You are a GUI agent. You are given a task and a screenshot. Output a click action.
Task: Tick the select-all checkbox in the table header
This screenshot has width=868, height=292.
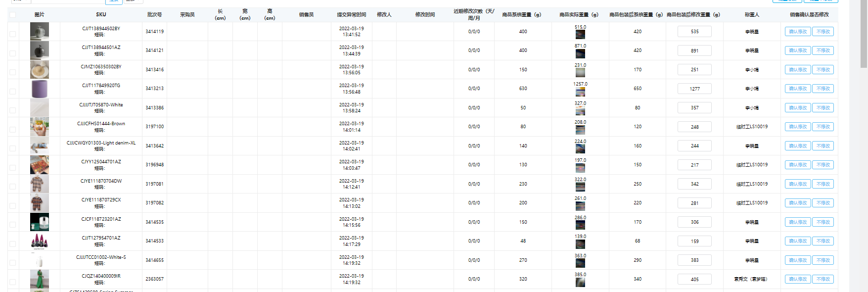pyautogui.click(x=12, y=15)
